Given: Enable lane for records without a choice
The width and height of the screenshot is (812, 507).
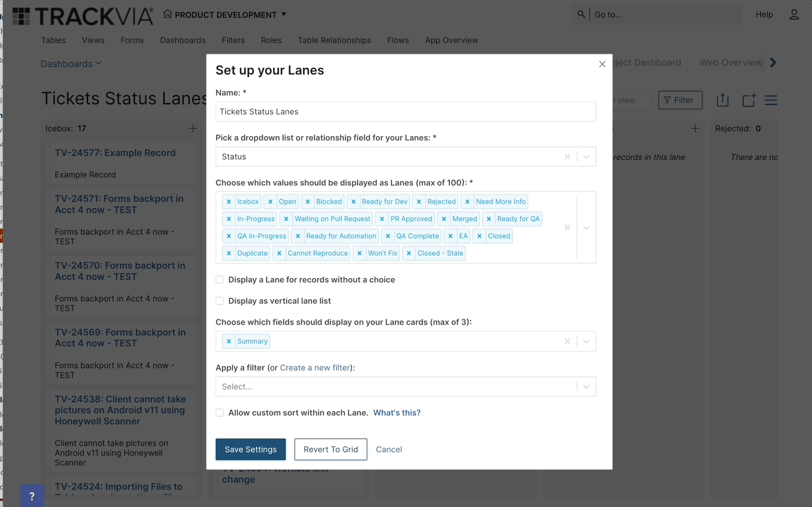Looking at the screenshot, I should (x=220, y=280).
